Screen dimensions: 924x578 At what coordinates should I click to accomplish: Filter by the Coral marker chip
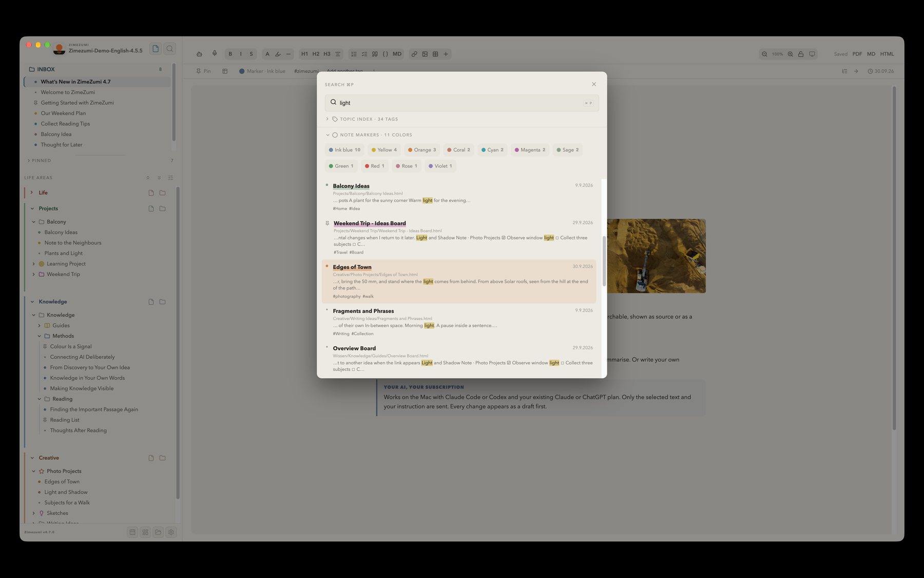coord(458,150)
